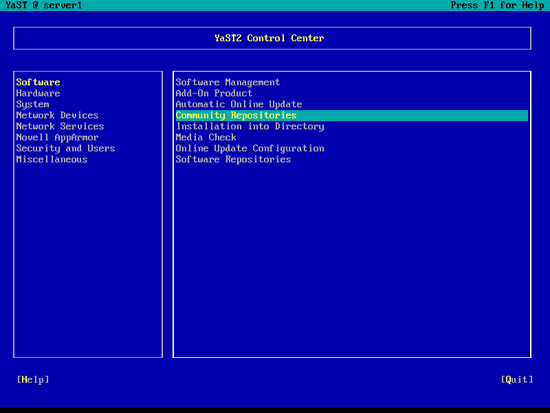This screenshot has height=413, width=550.
Task: Launch Installation into Directory module
Action: pos(250,126)
